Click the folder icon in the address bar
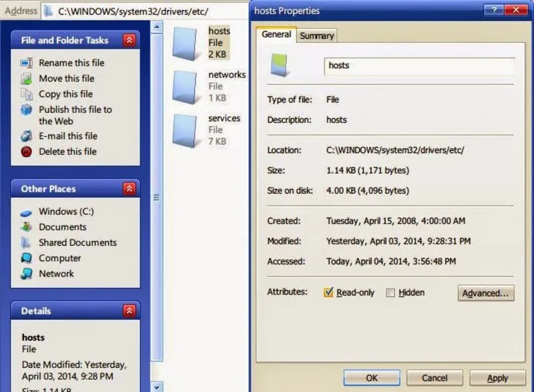Image resolution: width=534 pixels, height=392 pixels. click(x=48, y=11)
